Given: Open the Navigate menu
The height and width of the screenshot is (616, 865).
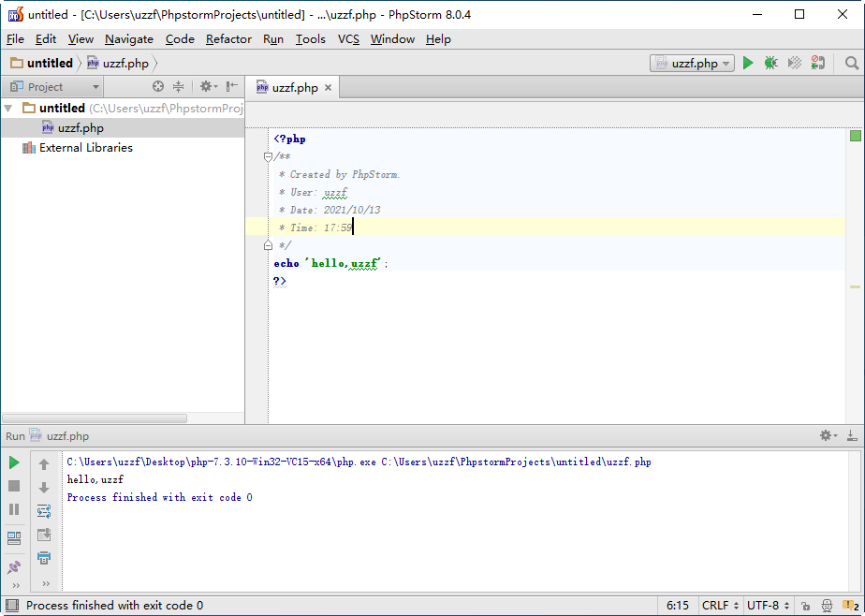Looking at the screenshot, I should (x=129, y=39).
